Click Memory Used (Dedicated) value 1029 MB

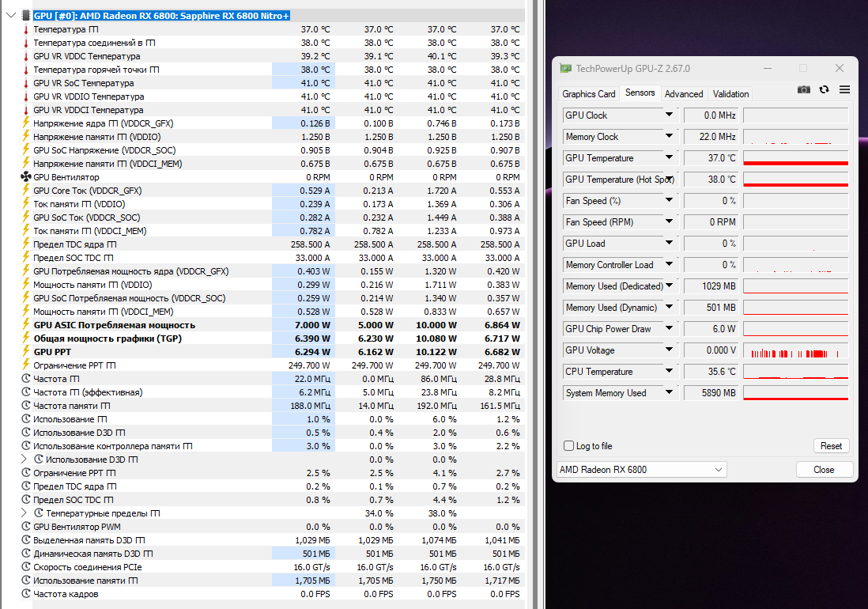click(711, 286)
